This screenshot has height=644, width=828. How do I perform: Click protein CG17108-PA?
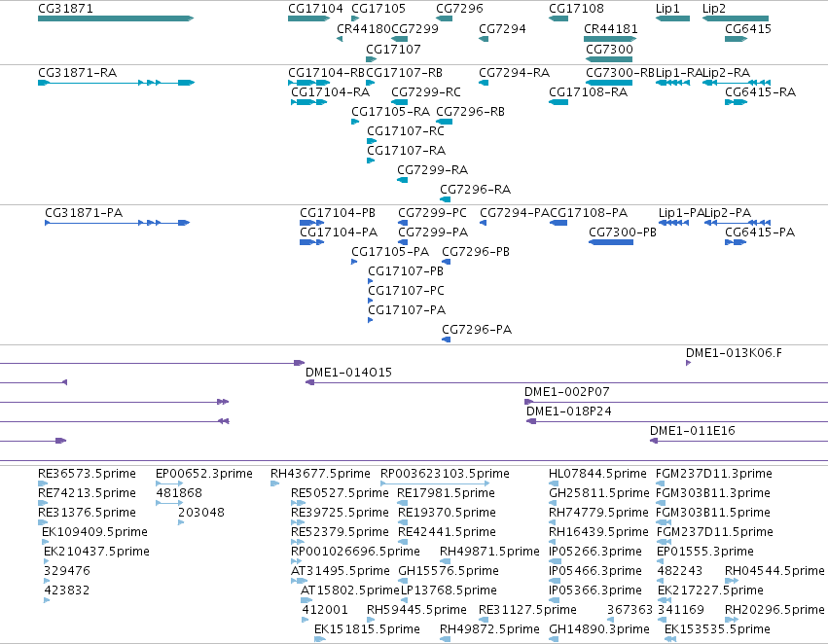tap(558, 223)
